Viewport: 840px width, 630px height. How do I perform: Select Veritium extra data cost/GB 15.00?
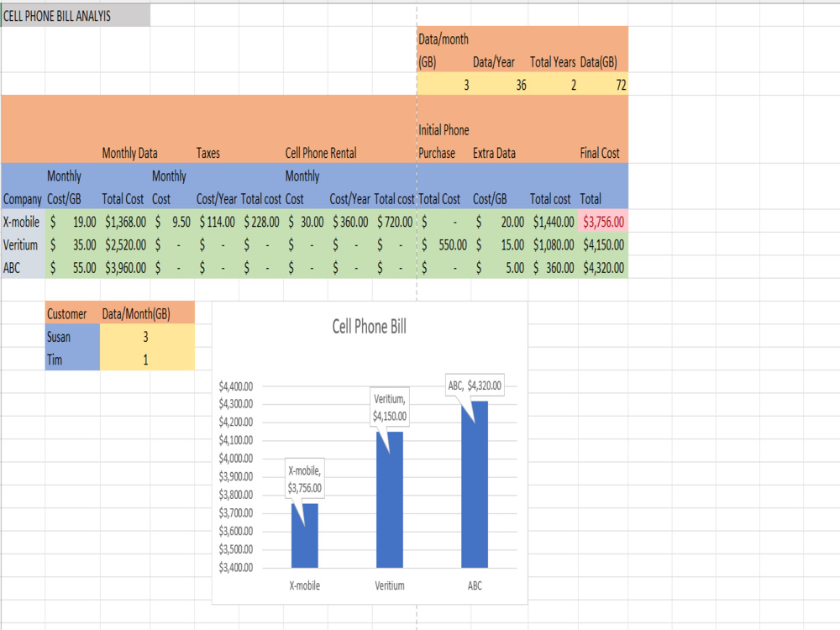tap(500, 244)
